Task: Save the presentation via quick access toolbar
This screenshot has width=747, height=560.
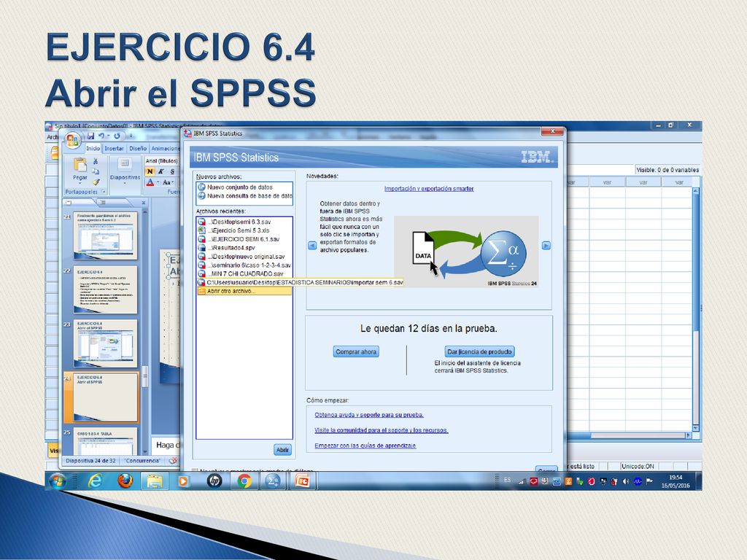Action: point(90,136)
